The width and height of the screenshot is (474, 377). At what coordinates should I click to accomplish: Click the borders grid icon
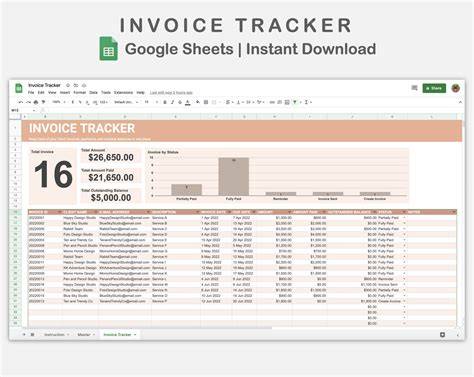click(206, 102)
